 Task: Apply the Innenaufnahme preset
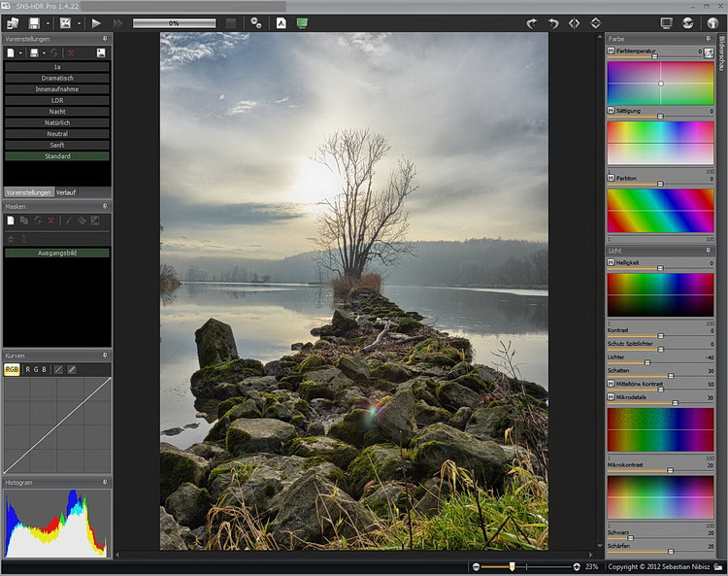coord(57,89)
